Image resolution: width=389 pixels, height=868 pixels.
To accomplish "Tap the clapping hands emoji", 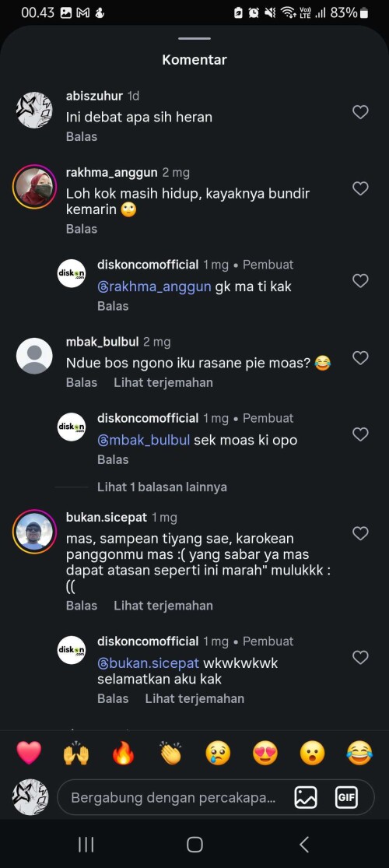I will [170, 753].
